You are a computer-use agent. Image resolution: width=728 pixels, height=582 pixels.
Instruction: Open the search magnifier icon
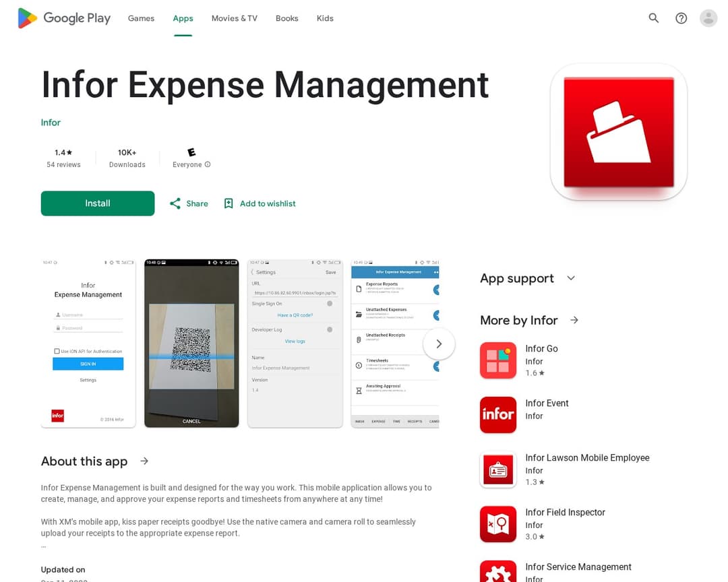point(654,18)
